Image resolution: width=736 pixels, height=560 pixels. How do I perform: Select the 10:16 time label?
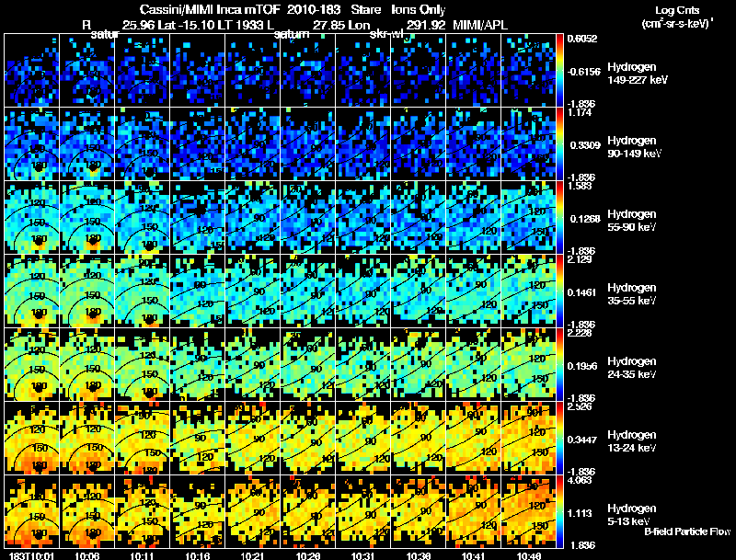(x=197, y=556)
